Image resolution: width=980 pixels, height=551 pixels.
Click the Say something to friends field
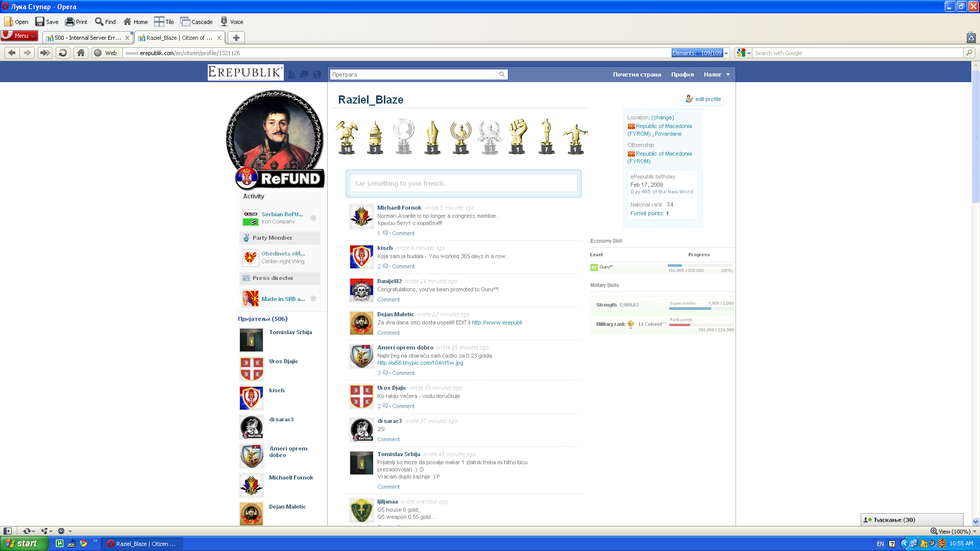point(463,183)
